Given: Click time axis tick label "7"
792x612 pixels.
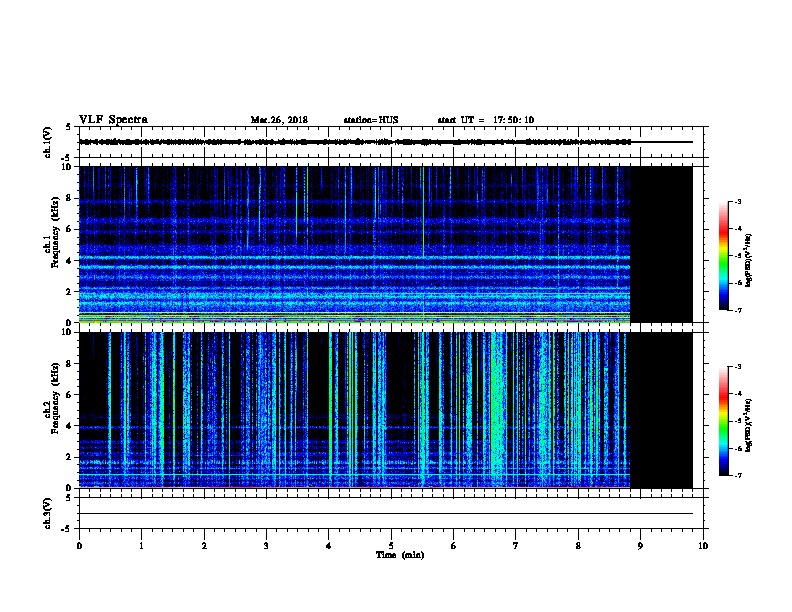Looking at the screenshot, I should pyautogui.click(x=516, y=546).
